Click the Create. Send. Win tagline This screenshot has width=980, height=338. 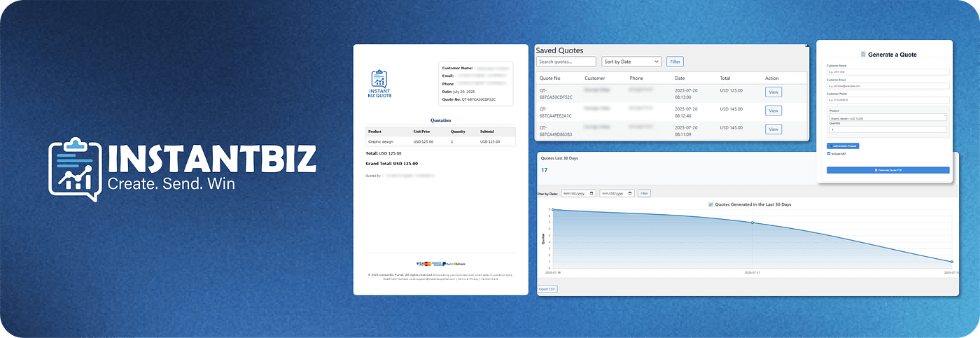click(171, 185)
